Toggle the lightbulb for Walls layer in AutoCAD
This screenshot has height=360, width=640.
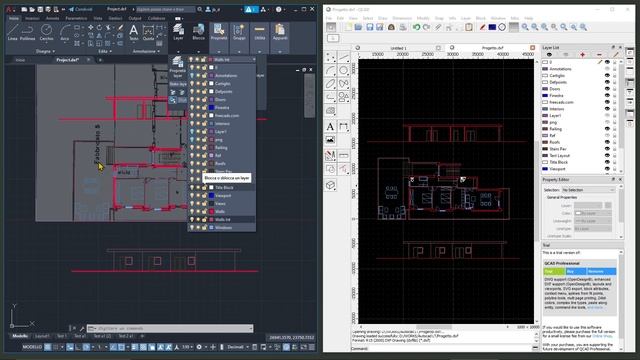coord(192,211)
